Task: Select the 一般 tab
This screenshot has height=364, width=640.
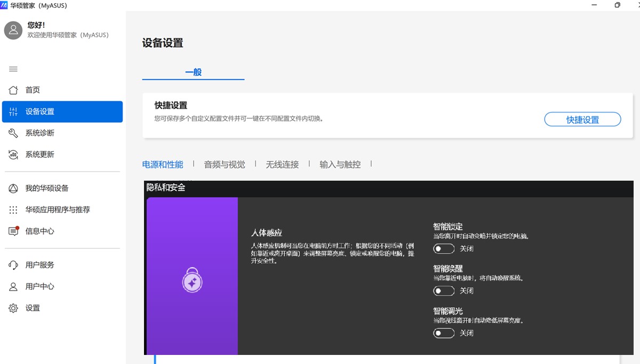Action: (193, 72)
